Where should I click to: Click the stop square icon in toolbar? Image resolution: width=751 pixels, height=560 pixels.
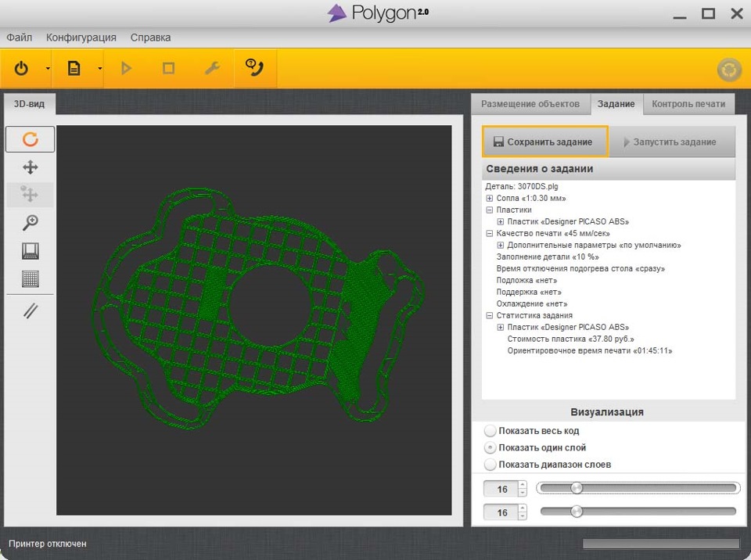coord(169,69)
